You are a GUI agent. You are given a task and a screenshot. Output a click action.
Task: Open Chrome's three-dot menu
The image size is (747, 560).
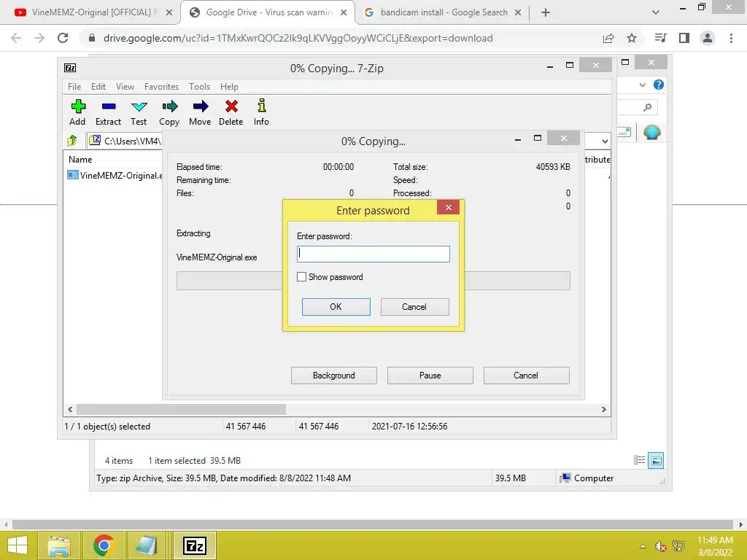coord(731,38)
